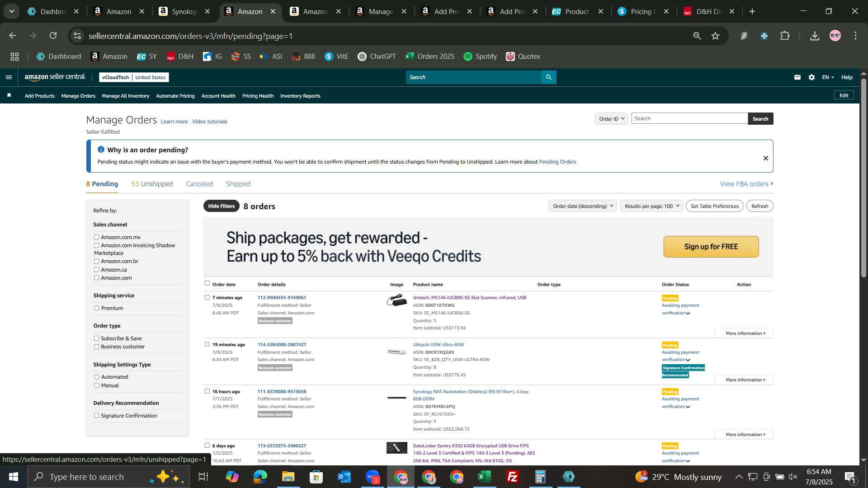Open the EN language dropdown

pyautogui.click(x=828, y=77)
